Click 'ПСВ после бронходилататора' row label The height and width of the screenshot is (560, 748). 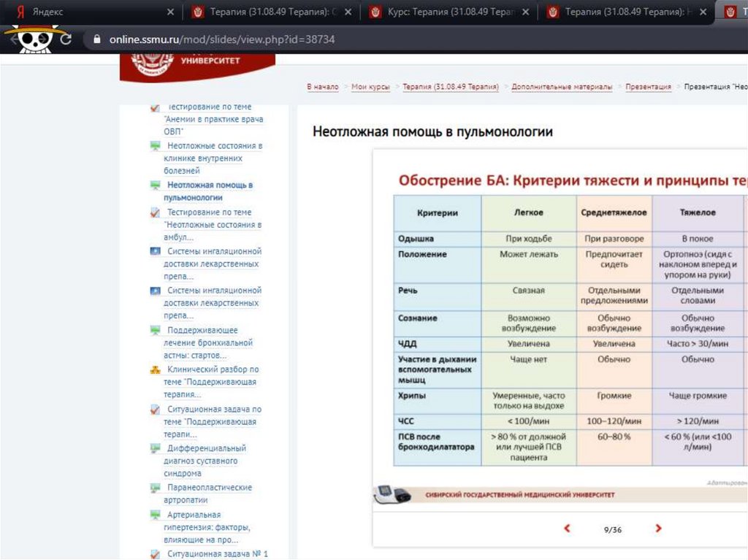tap(436, 442)
